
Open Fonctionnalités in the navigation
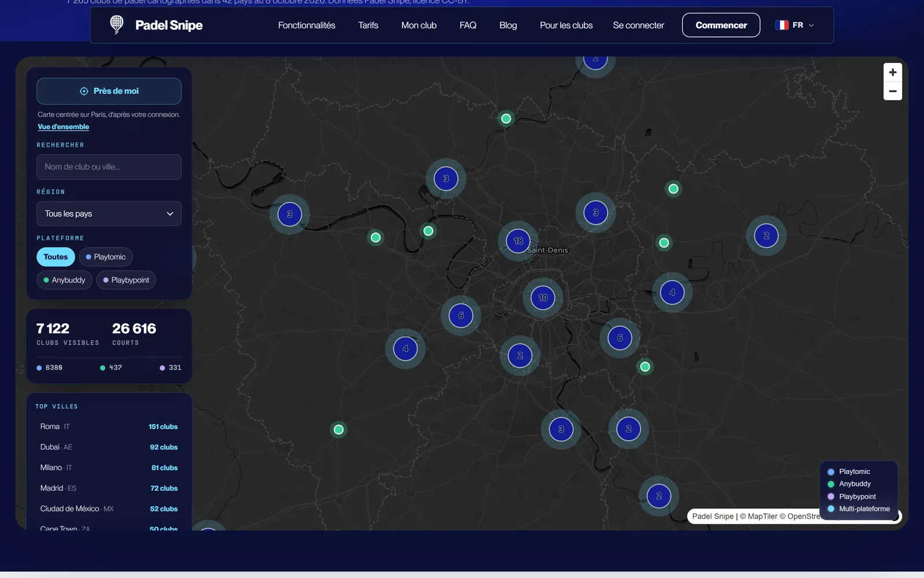coord(307,25)
